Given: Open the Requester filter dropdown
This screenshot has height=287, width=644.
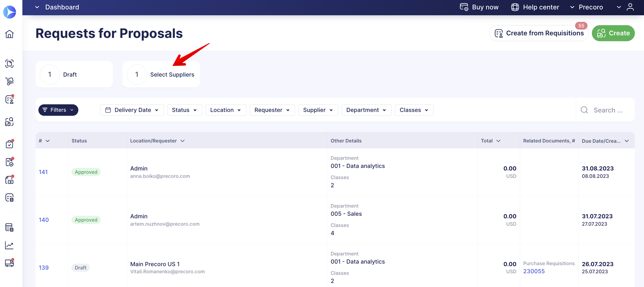Looking at the screenshot, I should pyautogui.click(x=272, y=110).
